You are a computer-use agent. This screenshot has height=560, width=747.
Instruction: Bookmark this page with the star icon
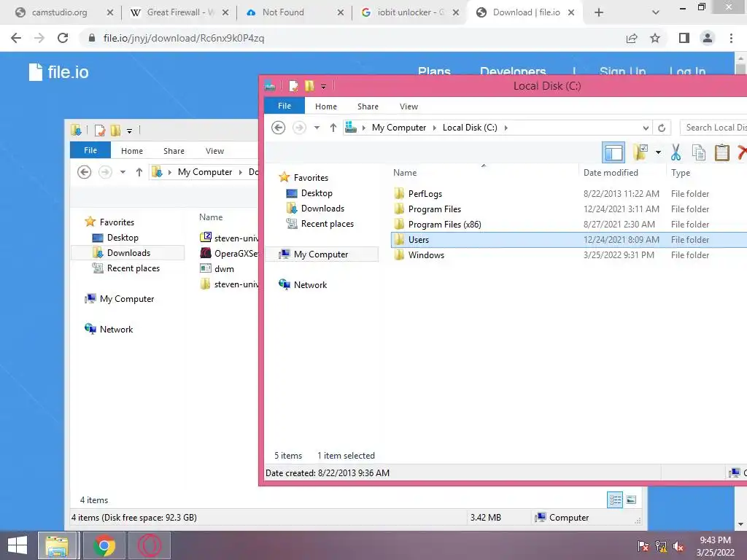655,38
